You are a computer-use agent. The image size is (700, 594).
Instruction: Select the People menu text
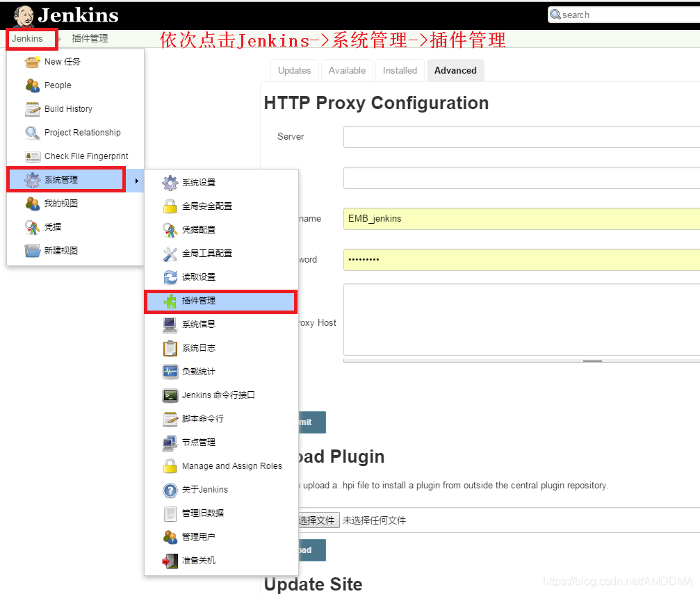58,85
